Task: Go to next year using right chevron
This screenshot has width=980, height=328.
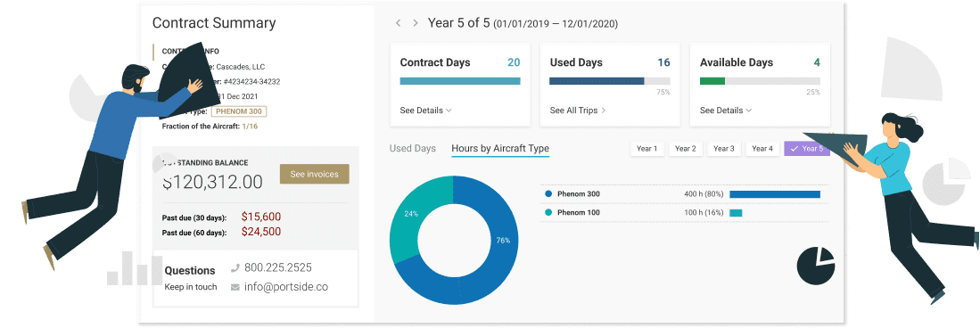Action: [415, 23]
